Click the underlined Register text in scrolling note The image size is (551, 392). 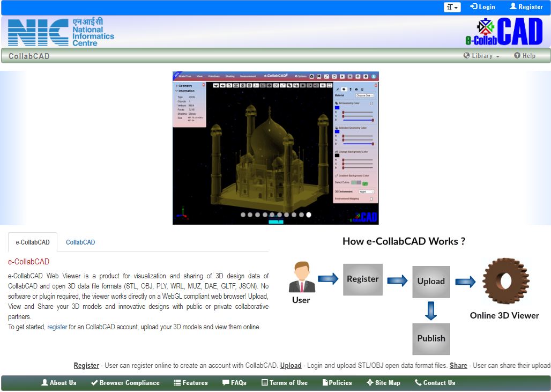[86, 366]
